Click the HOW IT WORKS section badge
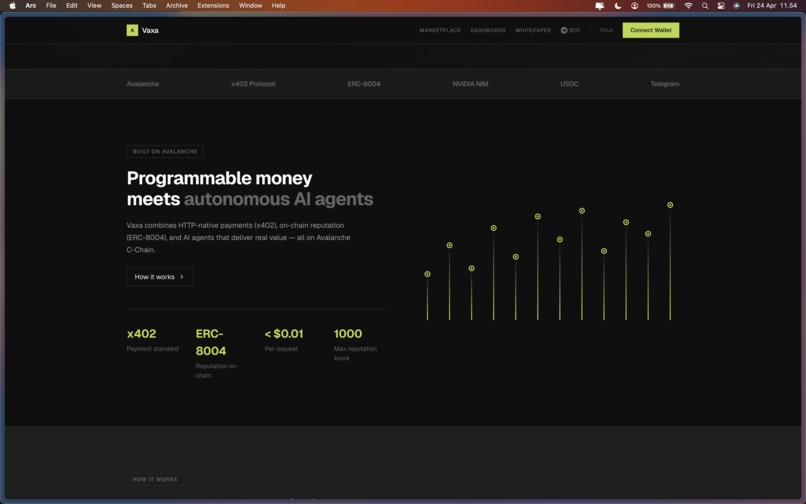The width and height of the screenshot is (806, 504). point(155,479)
